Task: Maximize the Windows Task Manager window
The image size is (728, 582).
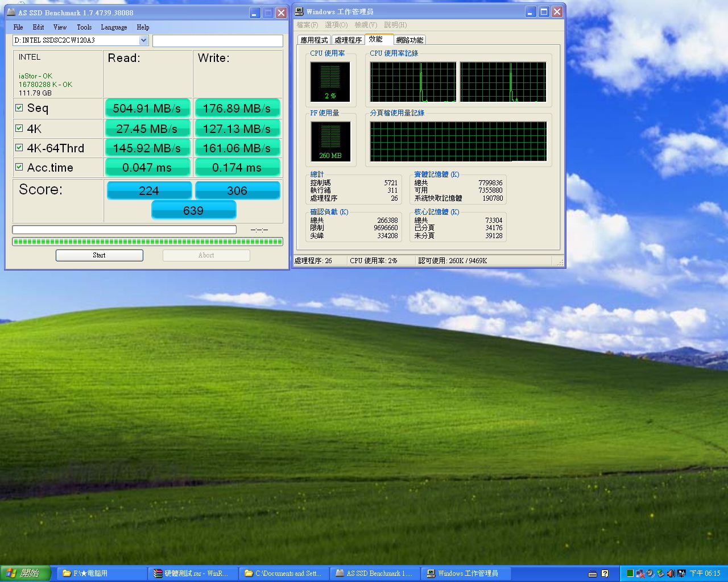Action: click(x=544, y=11)
